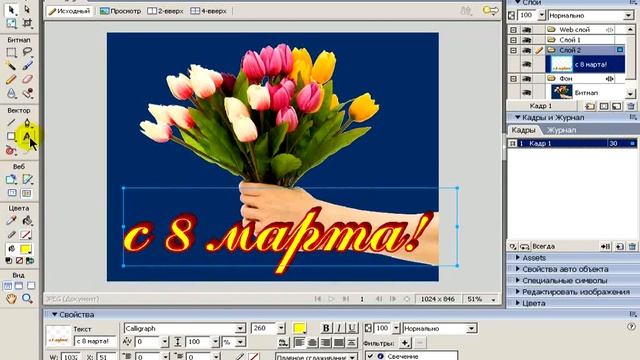
Task: Switch to the 4-вверх view tab
Action: click(x=209, y=11)
